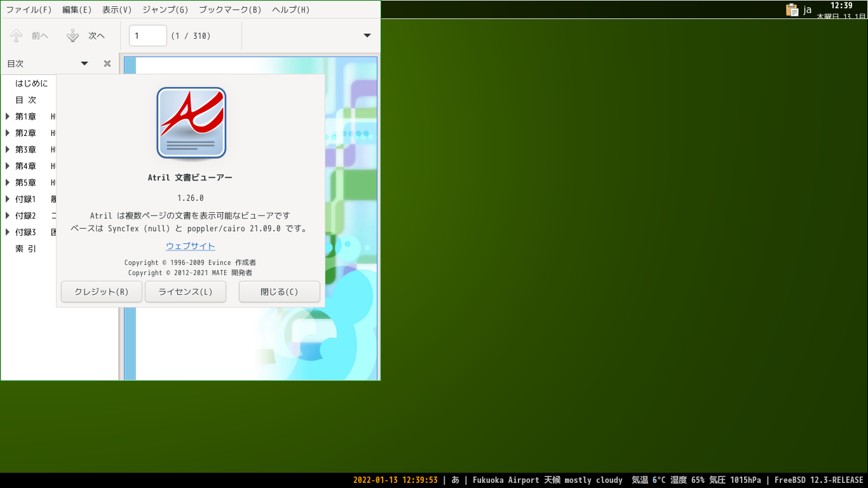Click the あ input mode indicator in status bar
868x488 pixels.
click(x=456, y=480)
